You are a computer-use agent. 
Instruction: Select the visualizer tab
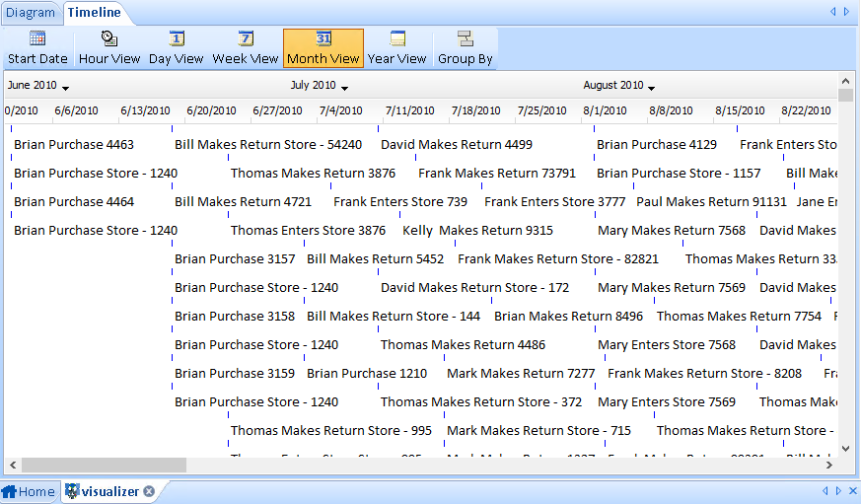click(109, 491)
